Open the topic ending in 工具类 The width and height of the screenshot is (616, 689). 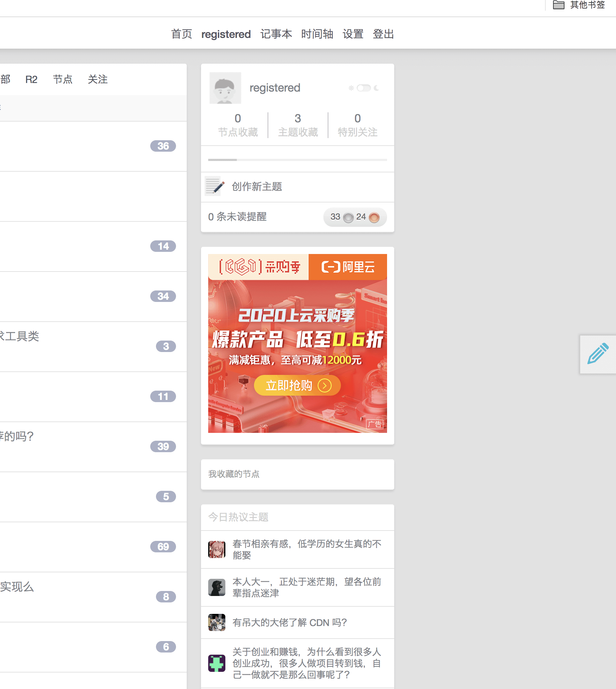pyautogui.click(x=20, y=336)
